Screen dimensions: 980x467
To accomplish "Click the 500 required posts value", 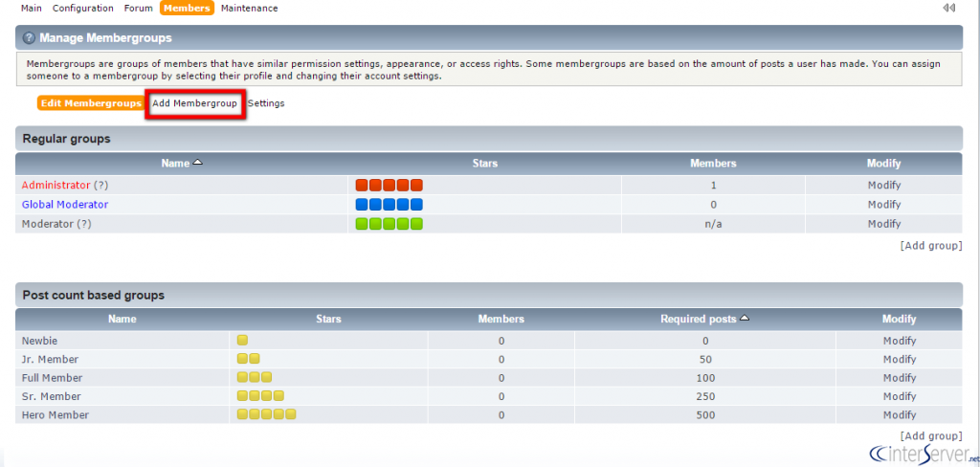I will coord(705,415).
